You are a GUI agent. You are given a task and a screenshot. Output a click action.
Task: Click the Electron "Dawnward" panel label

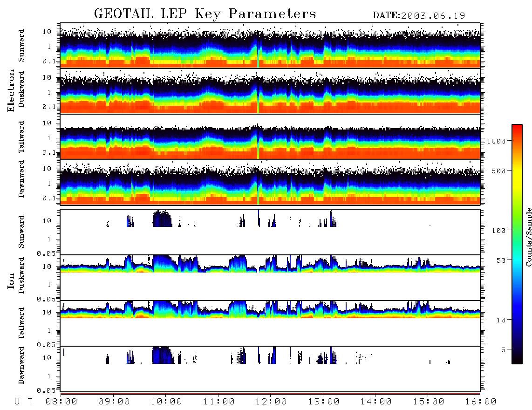click(21, 179)
